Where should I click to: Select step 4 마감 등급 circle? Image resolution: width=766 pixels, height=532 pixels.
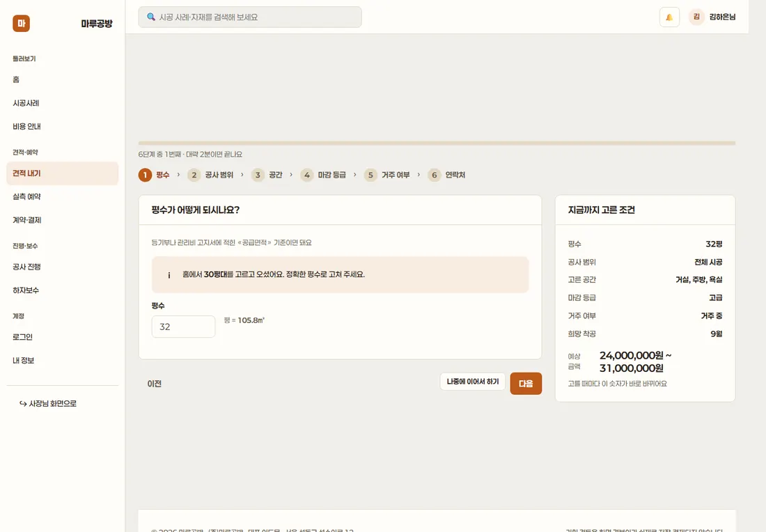tap(307, 175)
